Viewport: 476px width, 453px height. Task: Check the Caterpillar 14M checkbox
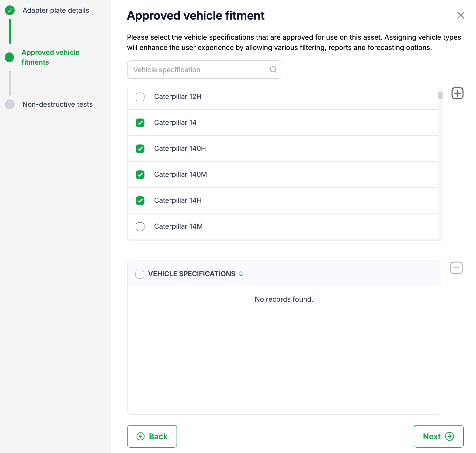[x=140, y=227]
